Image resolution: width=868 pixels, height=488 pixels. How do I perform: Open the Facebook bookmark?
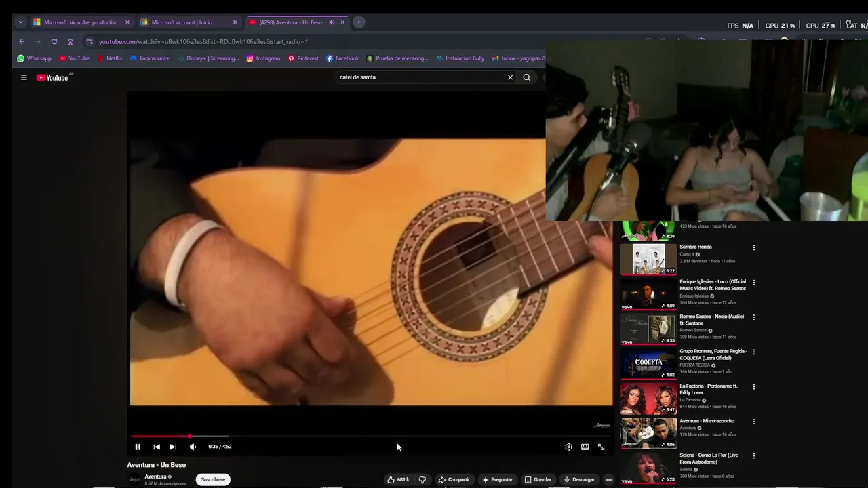point(342,58)
